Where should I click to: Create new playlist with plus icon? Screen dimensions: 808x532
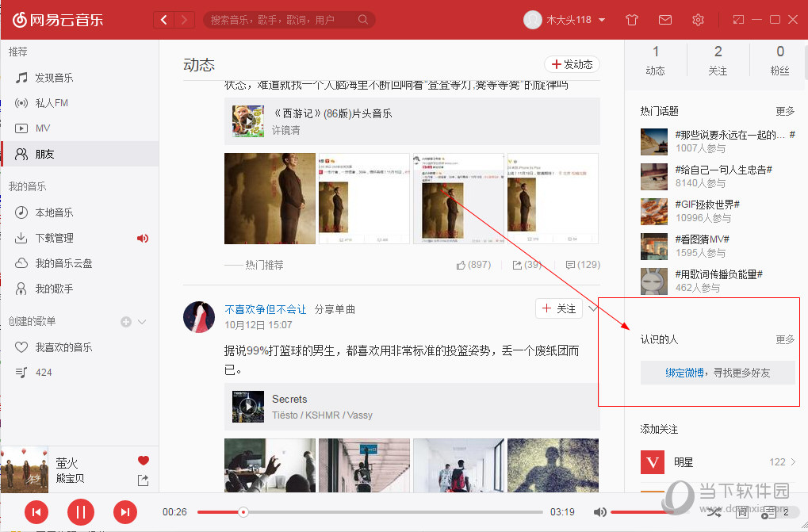(125, 322)
